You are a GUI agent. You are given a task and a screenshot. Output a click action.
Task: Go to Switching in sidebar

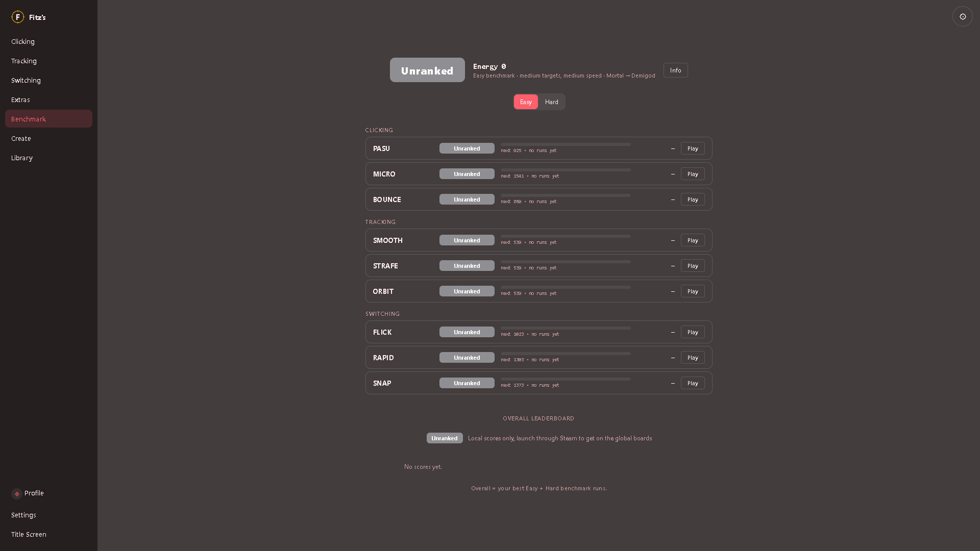coord(48,80)
